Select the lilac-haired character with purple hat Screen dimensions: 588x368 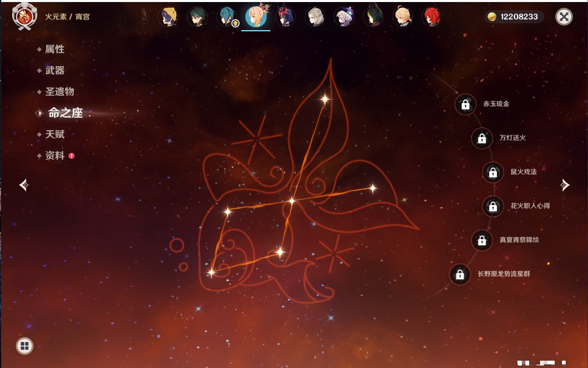click(x=344, y=17)
